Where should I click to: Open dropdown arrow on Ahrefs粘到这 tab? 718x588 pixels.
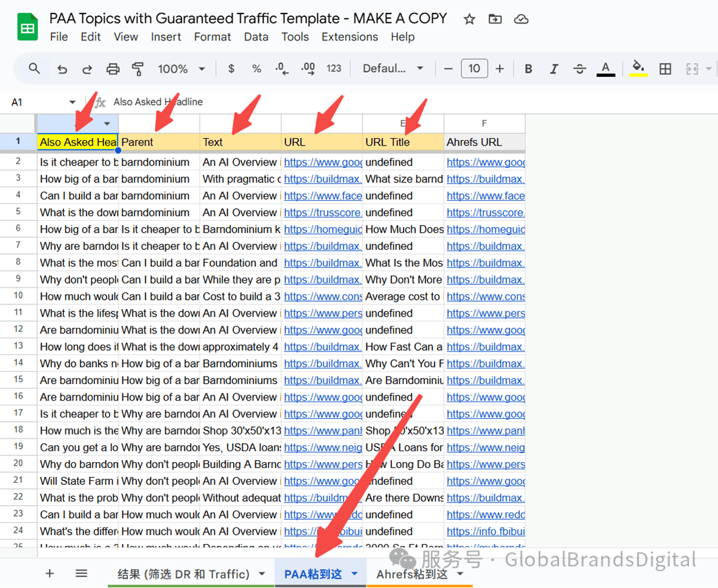click(460, 574)
